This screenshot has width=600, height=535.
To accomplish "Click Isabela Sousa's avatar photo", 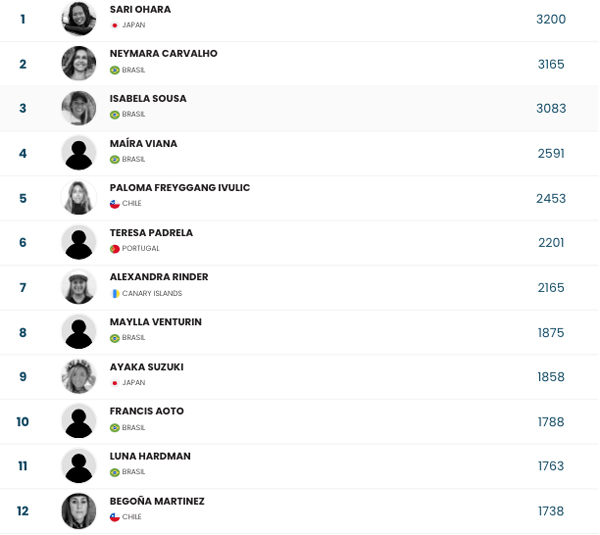I will click(79, 108).
